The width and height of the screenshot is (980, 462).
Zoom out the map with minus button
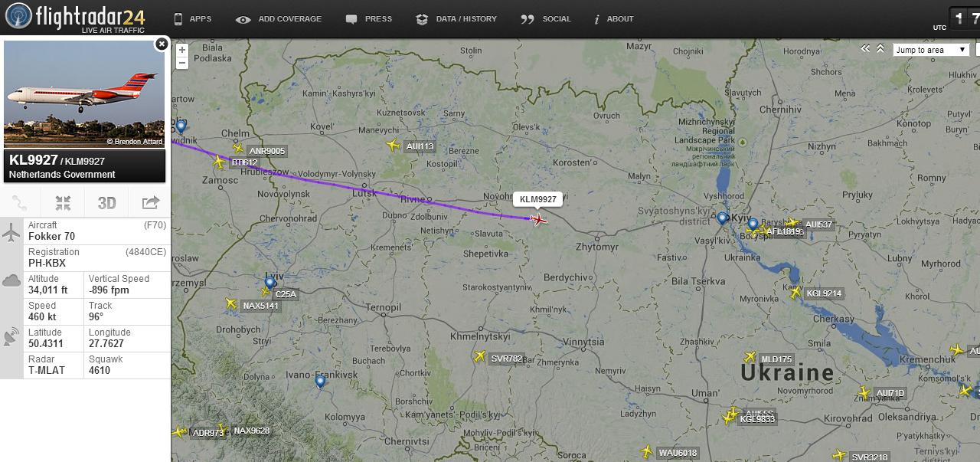(x=181, y=62)
